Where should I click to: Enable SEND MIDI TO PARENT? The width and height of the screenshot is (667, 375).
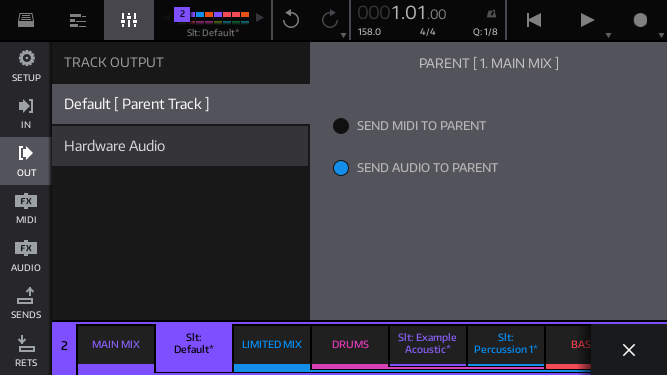[341, 126]
